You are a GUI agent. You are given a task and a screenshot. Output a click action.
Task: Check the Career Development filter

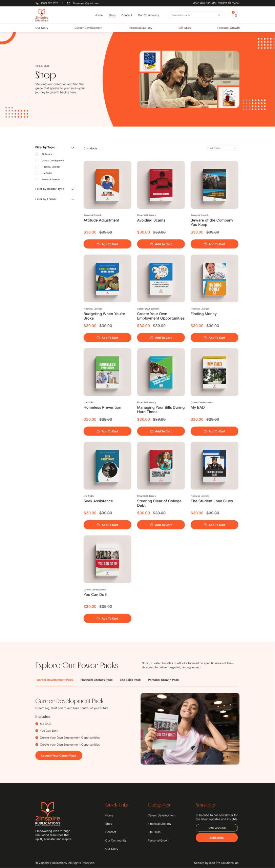(x=37, y=161)
